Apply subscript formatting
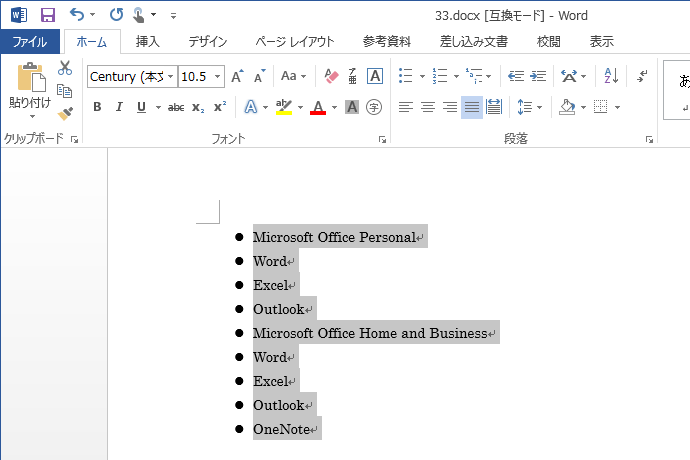Image resolution: width=690 pixels, height=460 pixels. [x=198, y=107]
